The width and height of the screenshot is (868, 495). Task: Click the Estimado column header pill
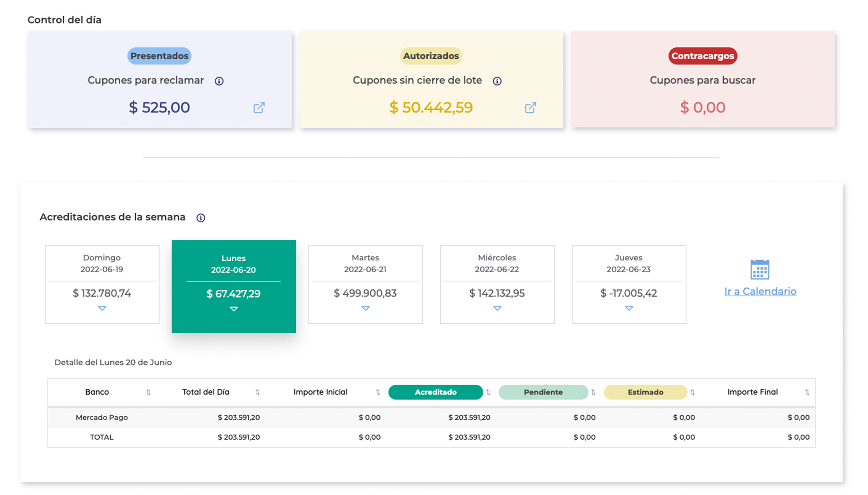(646, 392)
